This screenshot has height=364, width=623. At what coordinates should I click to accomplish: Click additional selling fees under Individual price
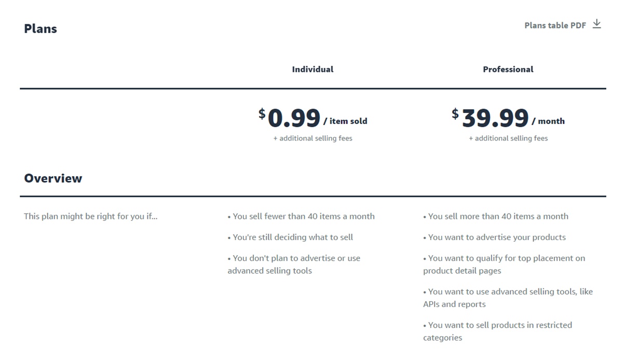313,138
